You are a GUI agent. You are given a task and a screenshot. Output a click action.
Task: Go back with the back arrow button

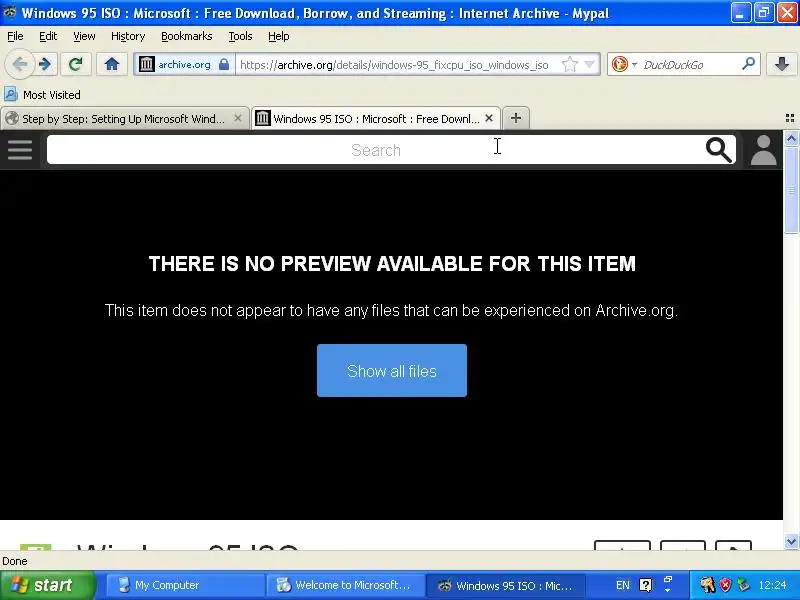(x=19, y=64)
